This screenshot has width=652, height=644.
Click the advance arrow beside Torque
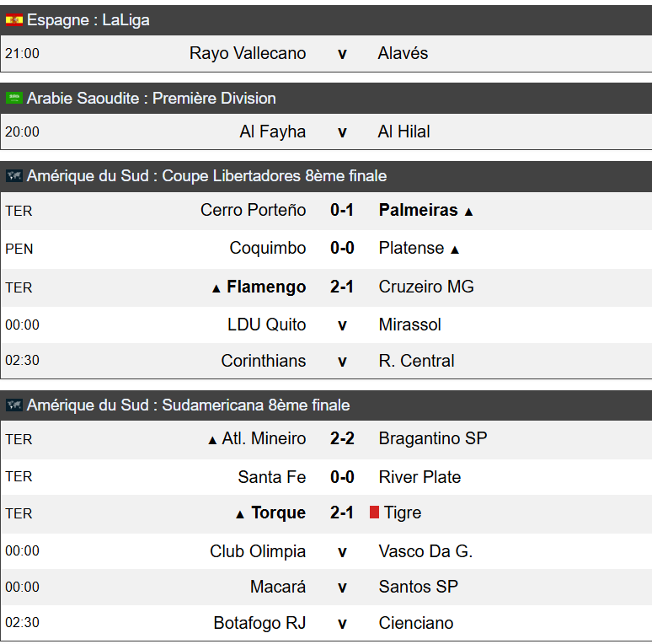240,515
